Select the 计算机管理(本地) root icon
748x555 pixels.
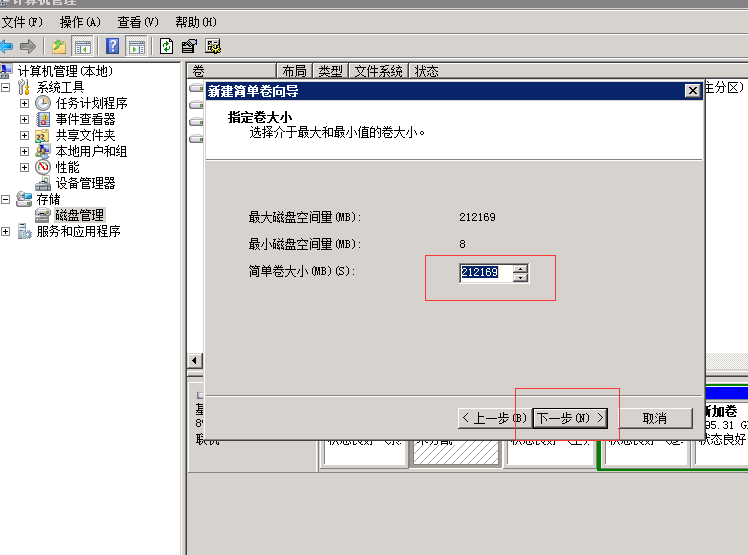(6, 71)
